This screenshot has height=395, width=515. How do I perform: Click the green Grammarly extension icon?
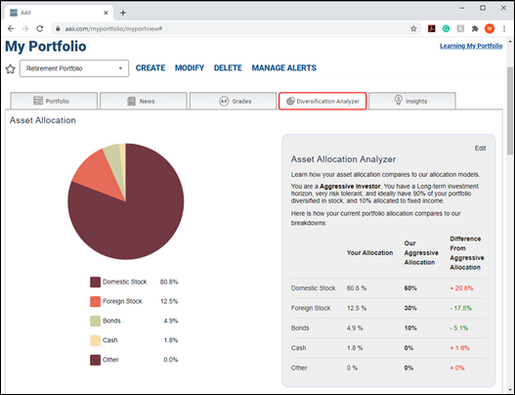(446, 29)
